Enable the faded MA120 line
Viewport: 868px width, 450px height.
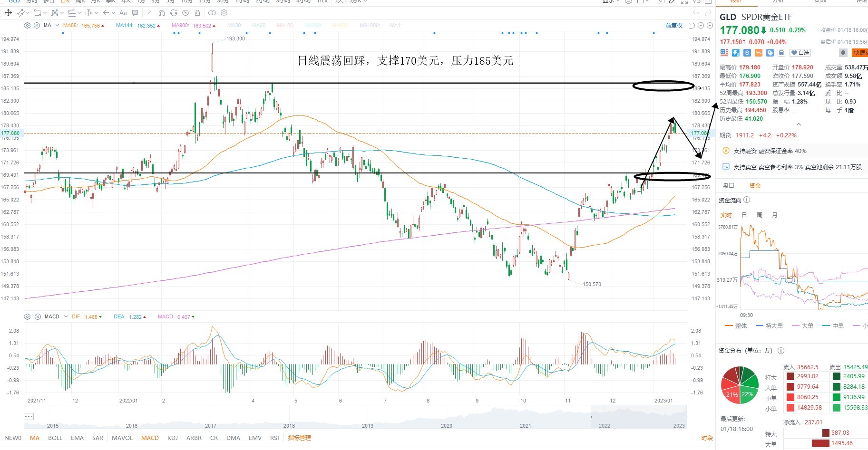click(285, 26)
